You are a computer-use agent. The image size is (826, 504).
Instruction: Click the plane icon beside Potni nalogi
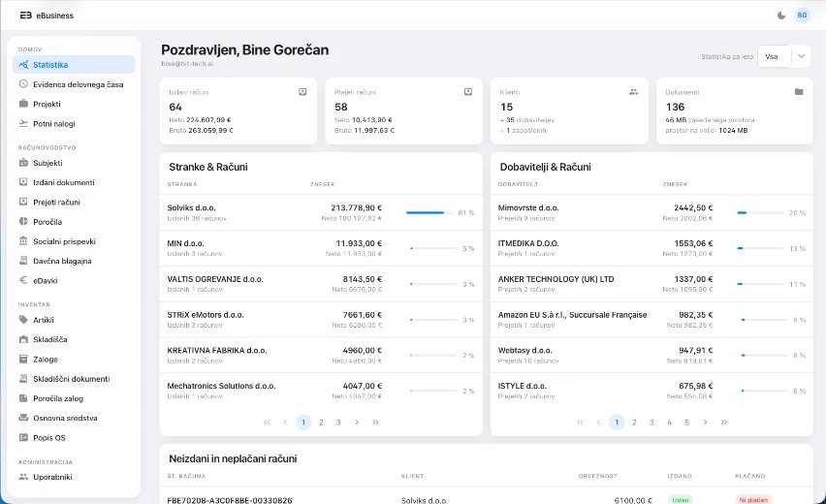[23, 123]
